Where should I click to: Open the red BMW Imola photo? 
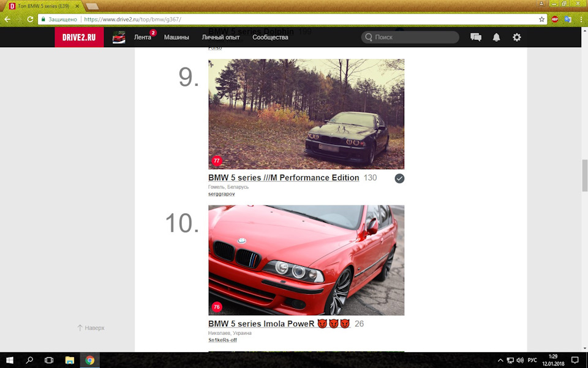point(306,260)
